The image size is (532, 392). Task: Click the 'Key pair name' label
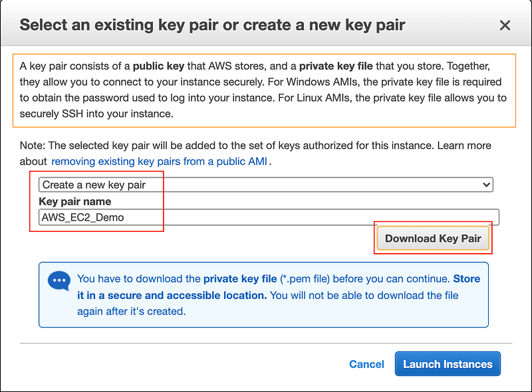[x=75, y=201]
